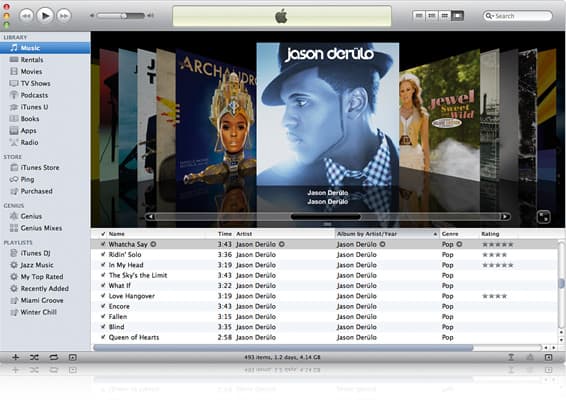The image size is (566, 405).
Task: Show artwork viewer at bottom left
Action: (x=73, y=357)
